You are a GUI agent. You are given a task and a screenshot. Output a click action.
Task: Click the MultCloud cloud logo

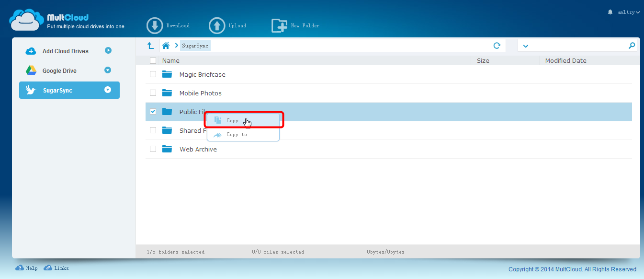27,20
